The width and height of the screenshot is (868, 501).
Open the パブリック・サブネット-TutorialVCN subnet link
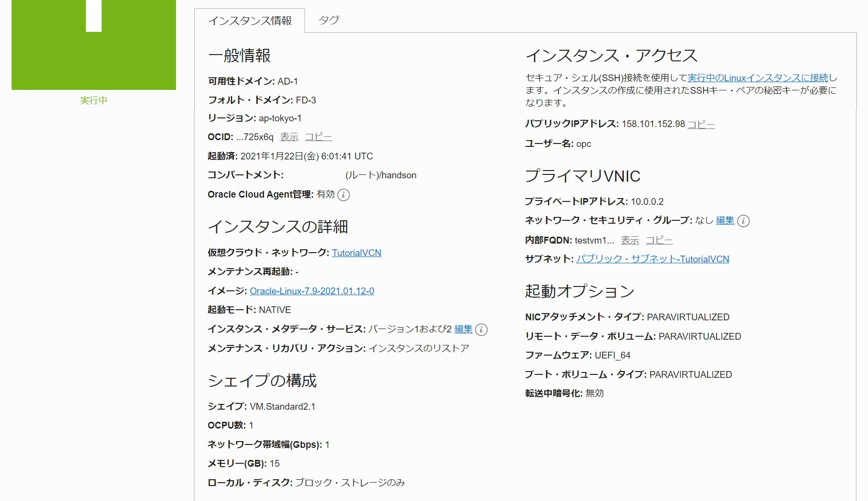click(x=654, y=259)
